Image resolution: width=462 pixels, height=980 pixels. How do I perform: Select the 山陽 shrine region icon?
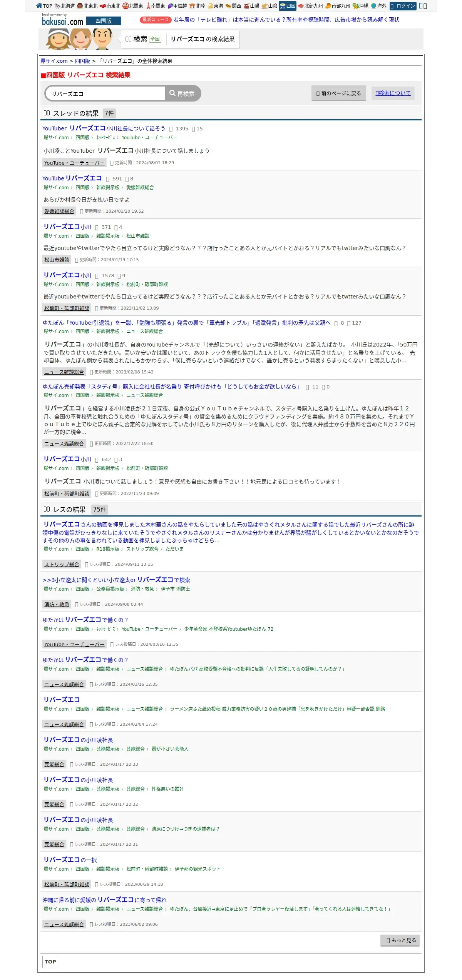[251, 6]
